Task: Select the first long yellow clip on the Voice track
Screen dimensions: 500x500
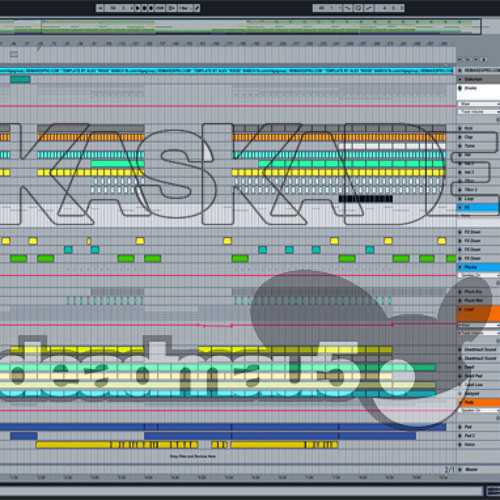Action: point(73,445)
